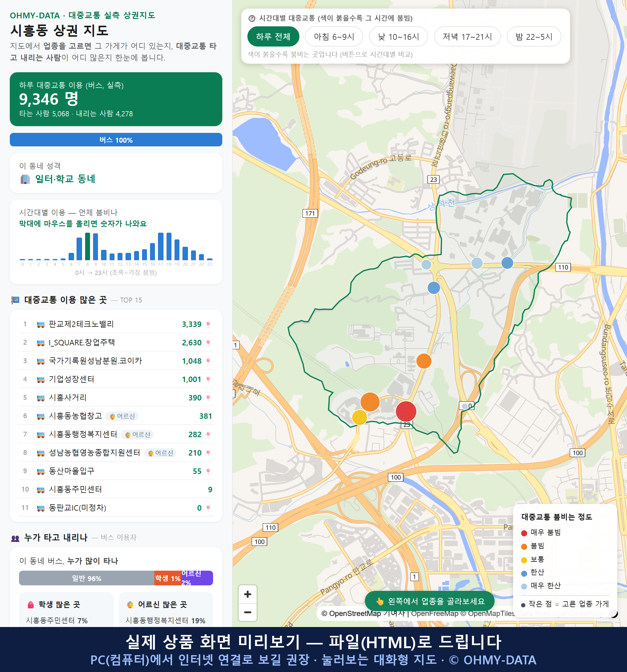Click the 학생 많은 곳 card
Viewport: 627px width, 672px height.
(66, 610)
